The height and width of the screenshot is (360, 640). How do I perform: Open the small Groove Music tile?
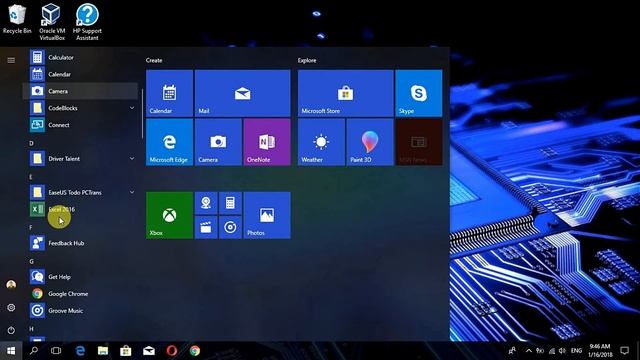click(x=230, y=227)
